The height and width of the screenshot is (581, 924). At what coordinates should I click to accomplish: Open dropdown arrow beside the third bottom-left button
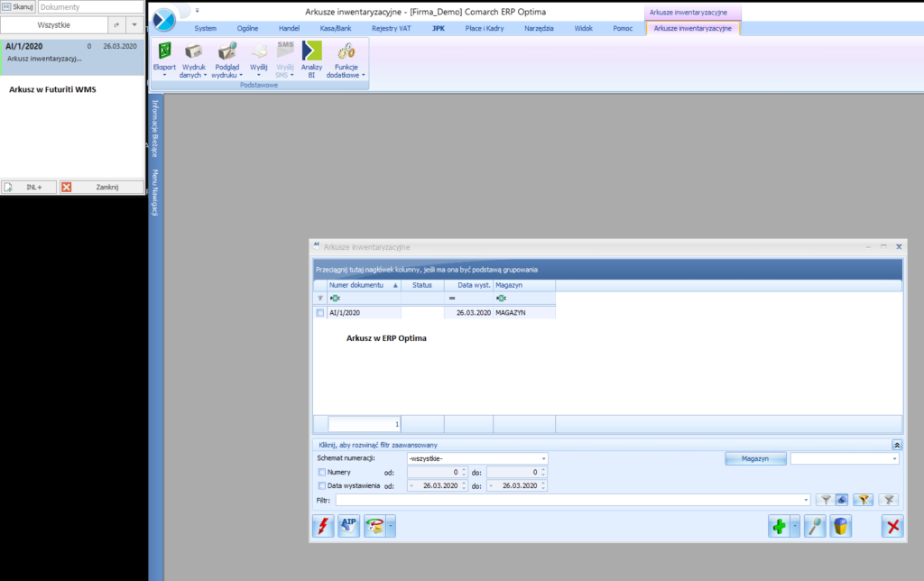click(391, 526)
